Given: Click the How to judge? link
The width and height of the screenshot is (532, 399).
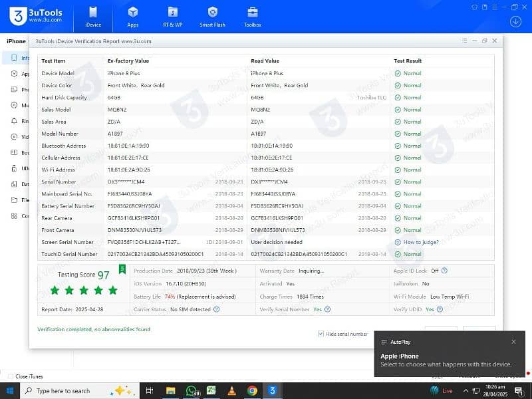Looking at the screenshot, I should 421,242.
